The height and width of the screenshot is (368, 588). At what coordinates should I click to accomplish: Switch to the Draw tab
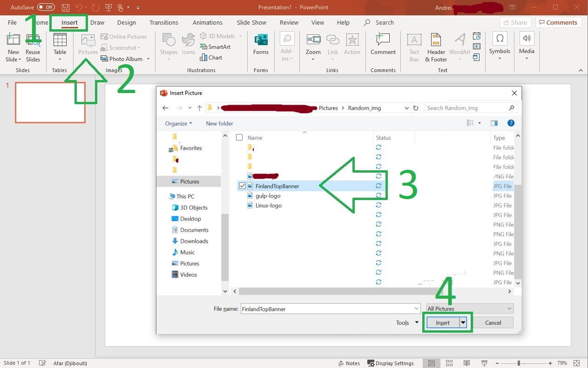tap(97, 22)
